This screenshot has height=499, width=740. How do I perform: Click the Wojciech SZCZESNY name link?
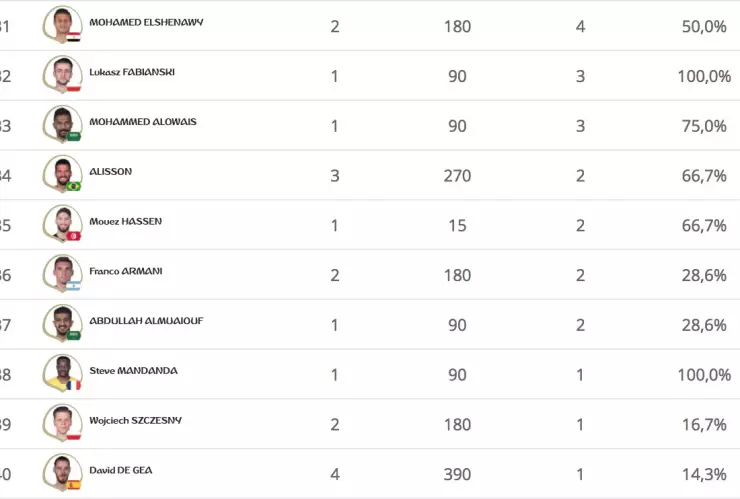135,420
